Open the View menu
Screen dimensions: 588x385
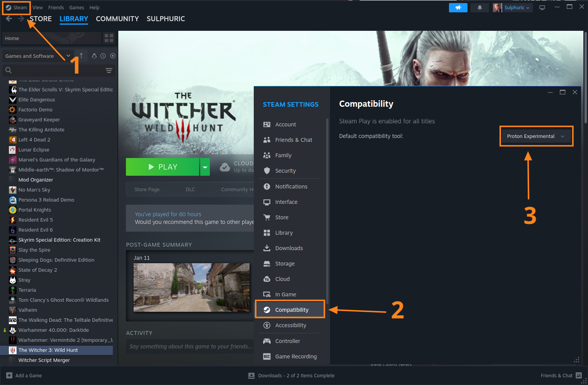tap(38, 8)
